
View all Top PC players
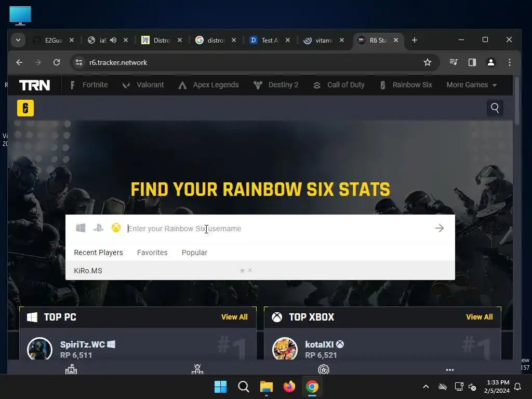pyautogui.click(x=234, y=317)
